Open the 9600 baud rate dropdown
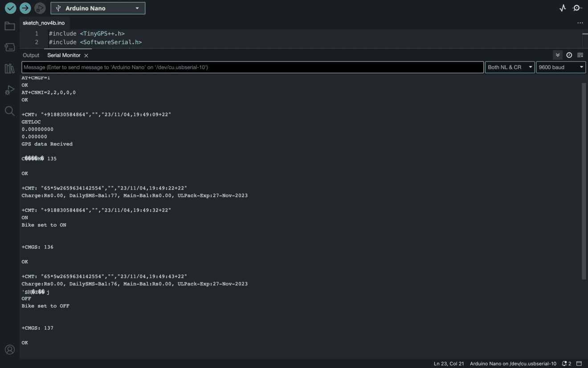Screen dimensions: 588x368 coord(560,67)
